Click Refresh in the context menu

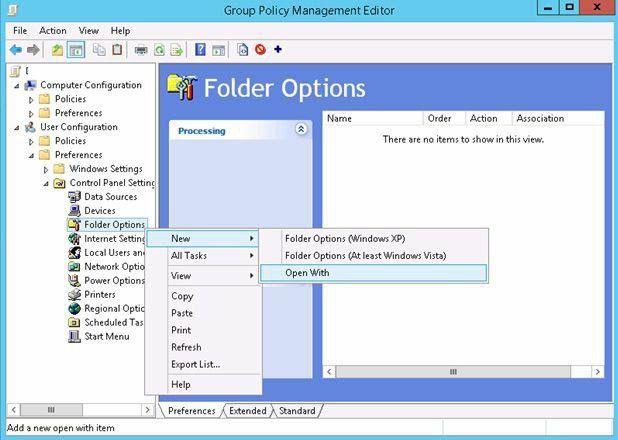203,347
